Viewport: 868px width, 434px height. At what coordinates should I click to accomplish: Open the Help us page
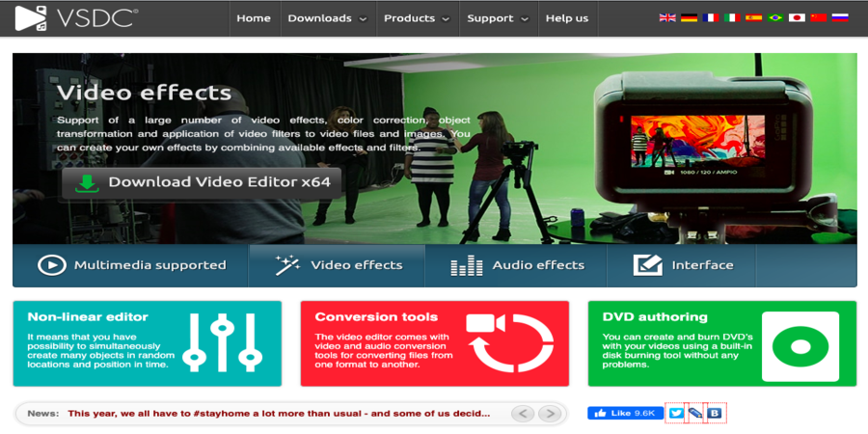(x=567, y=18)
